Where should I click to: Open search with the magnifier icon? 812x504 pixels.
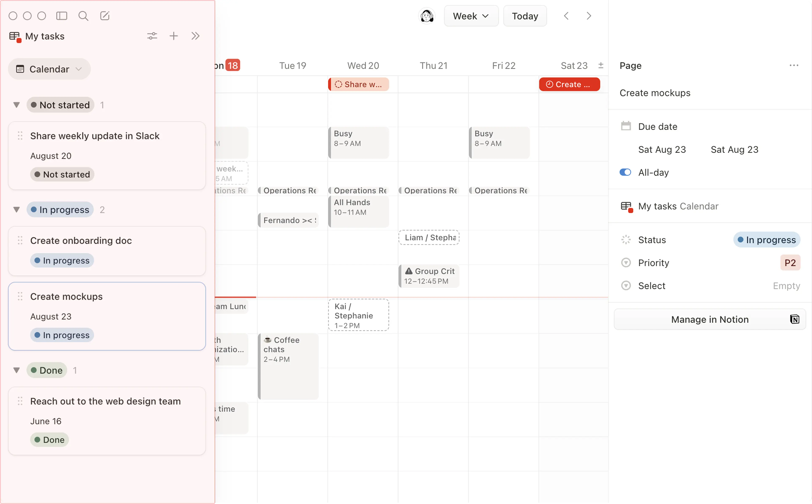(83, 16)
